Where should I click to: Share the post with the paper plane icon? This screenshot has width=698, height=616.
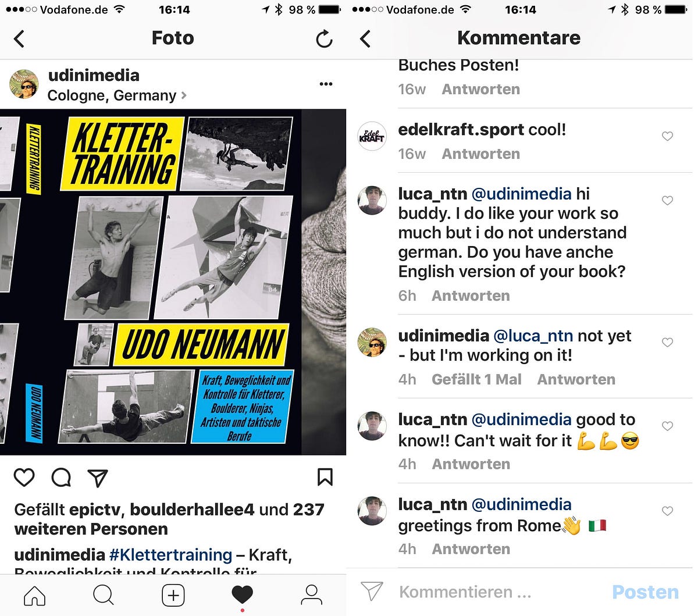click(x=98, y=478)
